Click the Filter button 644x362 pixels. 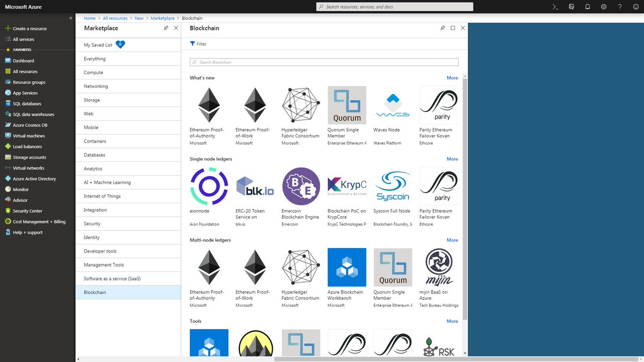[x=198, y=44]
